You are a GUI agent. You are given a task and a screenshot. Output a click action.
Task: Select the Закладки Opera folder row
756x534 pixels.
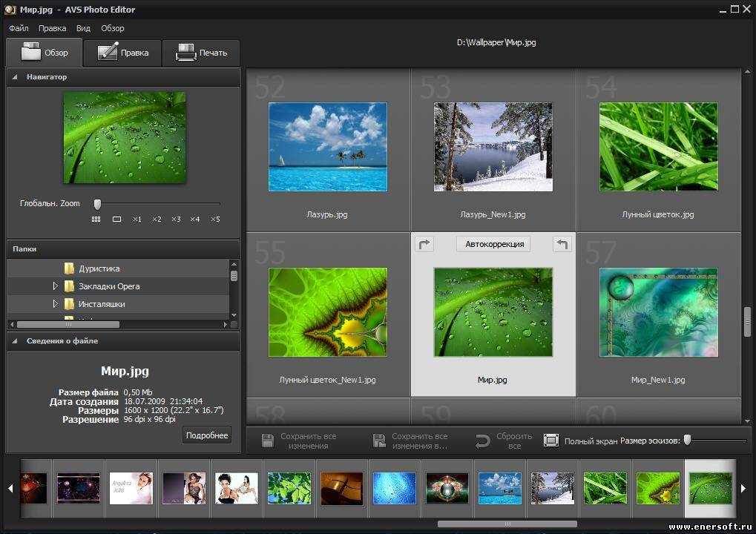(118, 286)
